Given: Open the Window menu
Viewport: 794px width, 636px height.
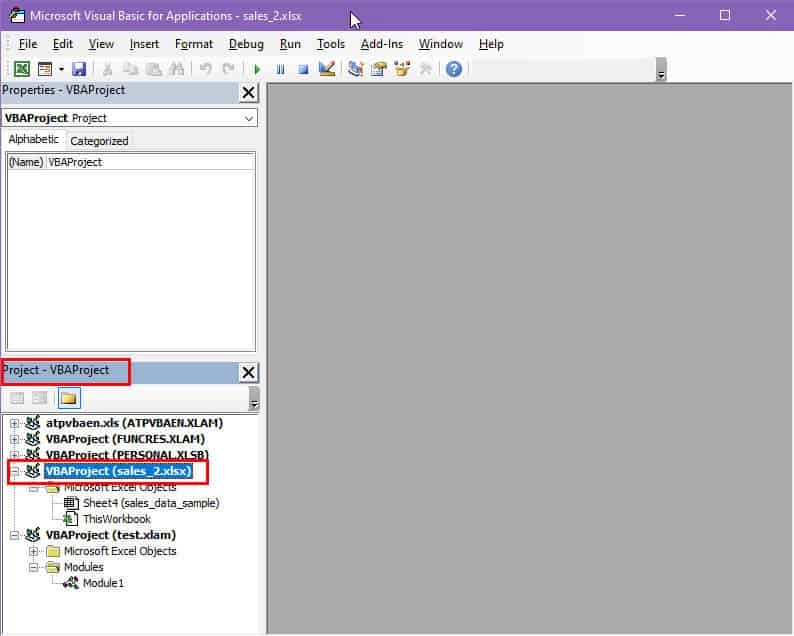Looking at the screenshot, I should click(x=441, y=44).
